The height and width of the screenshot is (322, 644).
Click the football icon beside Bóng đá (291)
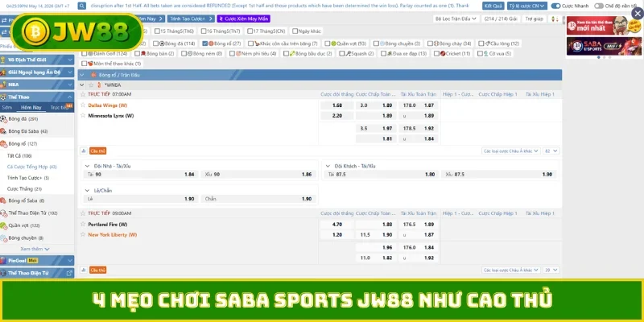coord(3,118)
